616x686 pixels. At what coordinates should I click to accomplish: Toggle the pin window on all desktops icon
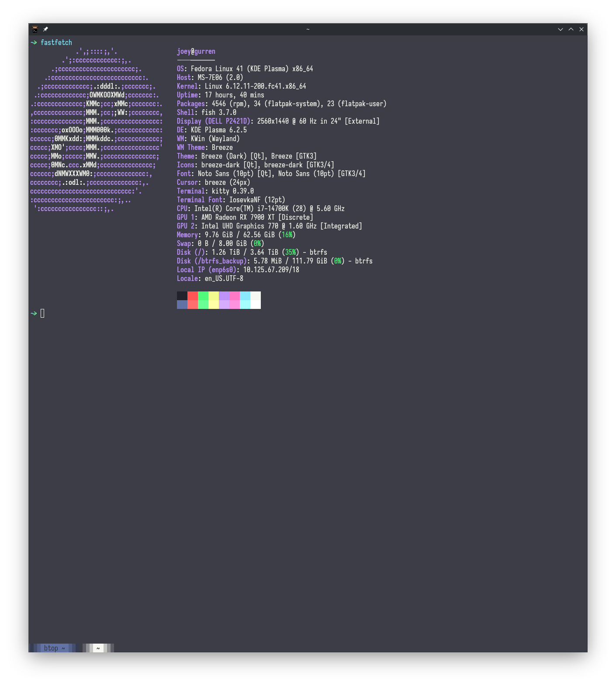coord(45,29)
